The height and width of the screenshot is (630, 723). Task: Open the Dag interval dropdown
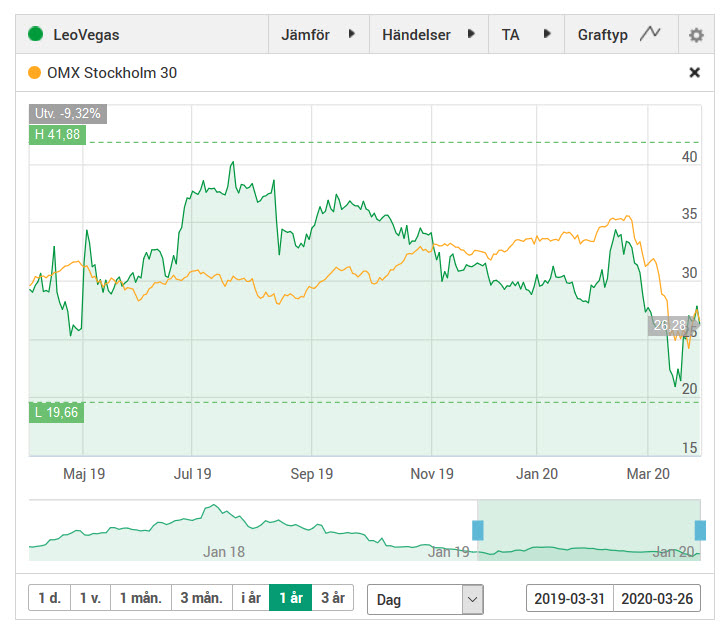(x=425, y=600)
